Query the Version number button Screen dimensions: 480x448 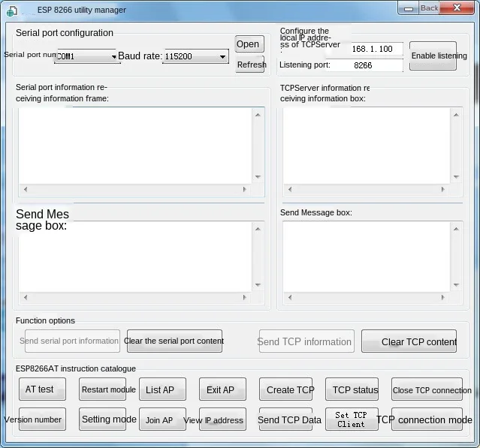coord(42,419)
